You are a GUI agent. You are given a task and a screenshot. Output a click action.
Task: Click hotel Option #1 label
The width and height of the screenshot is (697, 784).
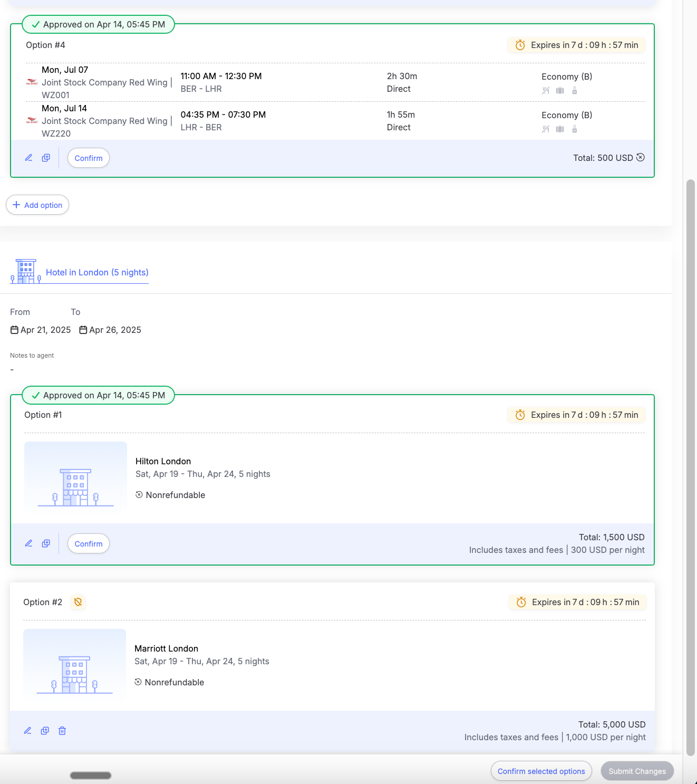pos(43,415)
